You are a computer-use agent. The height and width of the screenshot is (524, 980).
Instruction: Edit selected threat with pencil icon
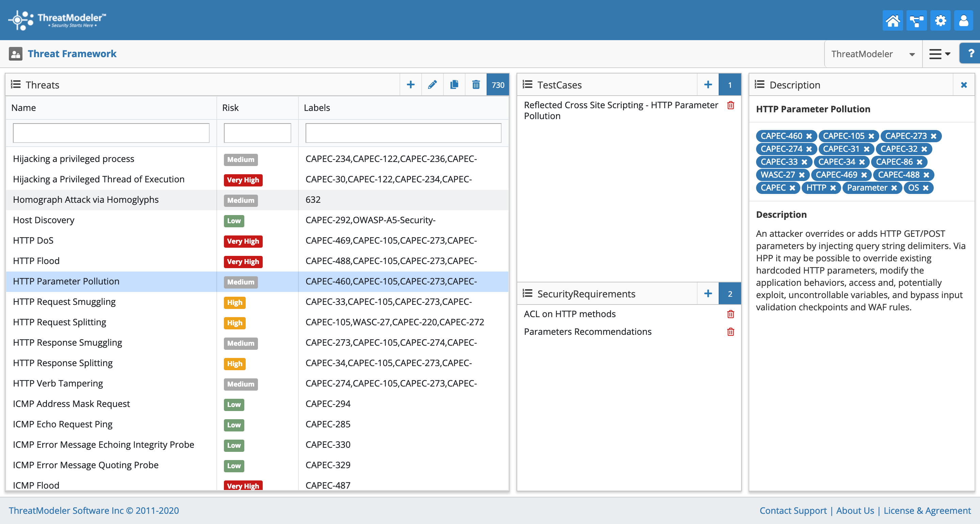point(432,84)
